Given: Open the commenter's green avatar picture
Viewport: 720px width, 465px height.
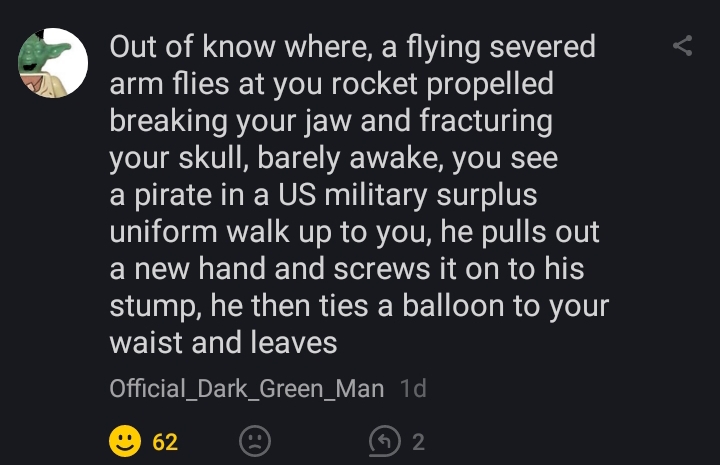Looking at the screenshot, I should click(53, 63).
